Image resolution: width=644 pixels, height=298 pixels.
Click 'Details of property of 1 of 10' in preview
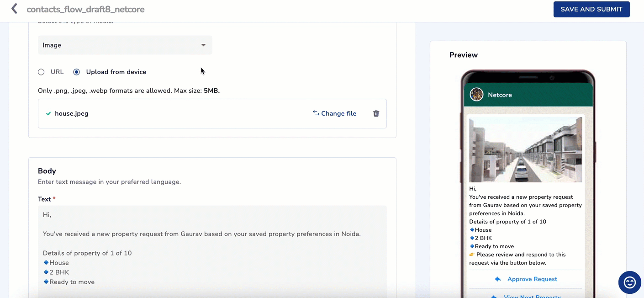pyautogui.click(x=508, y=222)
